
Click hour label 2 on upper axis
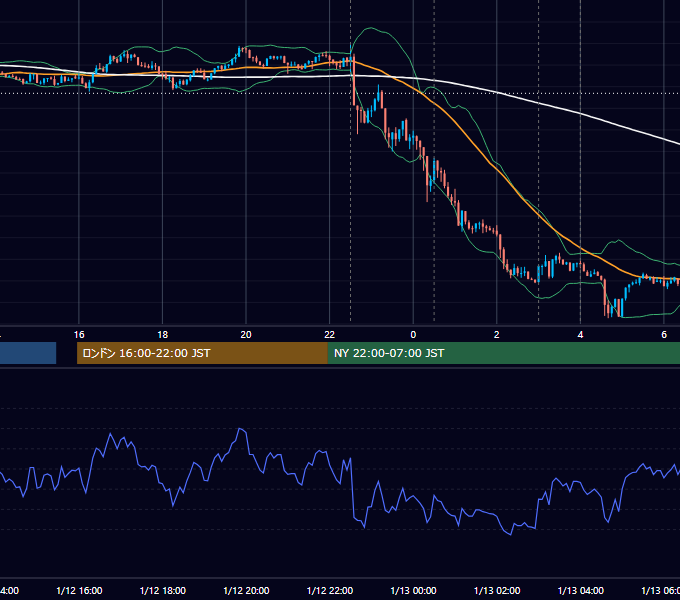click(497, 335)
